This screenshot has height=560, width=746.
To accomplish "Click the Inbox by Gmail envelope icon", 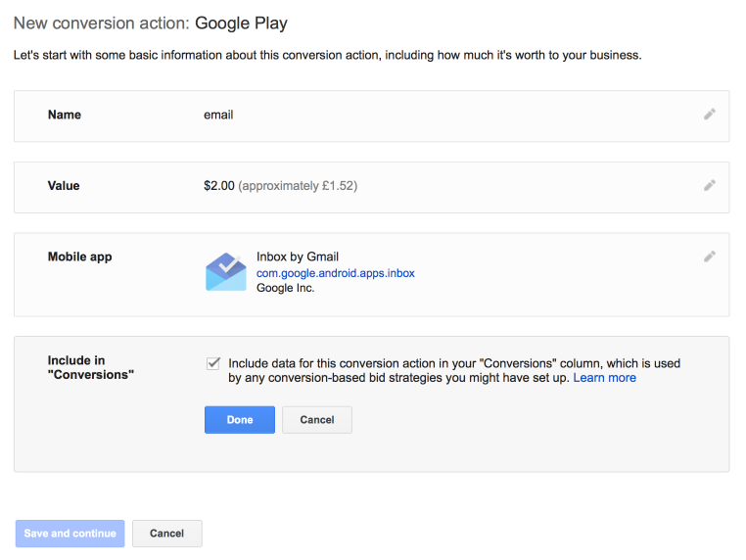I will [226, 272].
